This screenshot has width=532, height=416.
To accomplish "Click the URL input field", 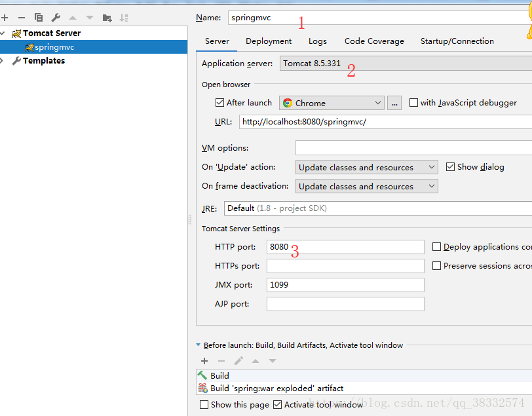I will tap(385, 122).
